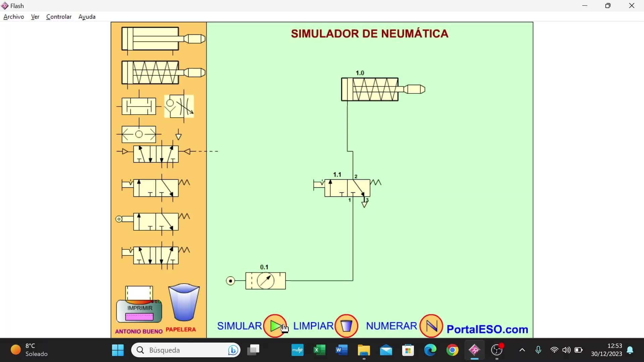Click the 0.1 air service unit on canvas

(x=265, y=281)
